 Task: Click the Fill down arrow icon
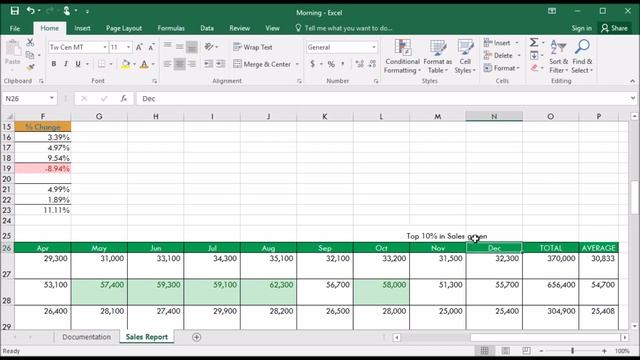(x=534, y=56)
